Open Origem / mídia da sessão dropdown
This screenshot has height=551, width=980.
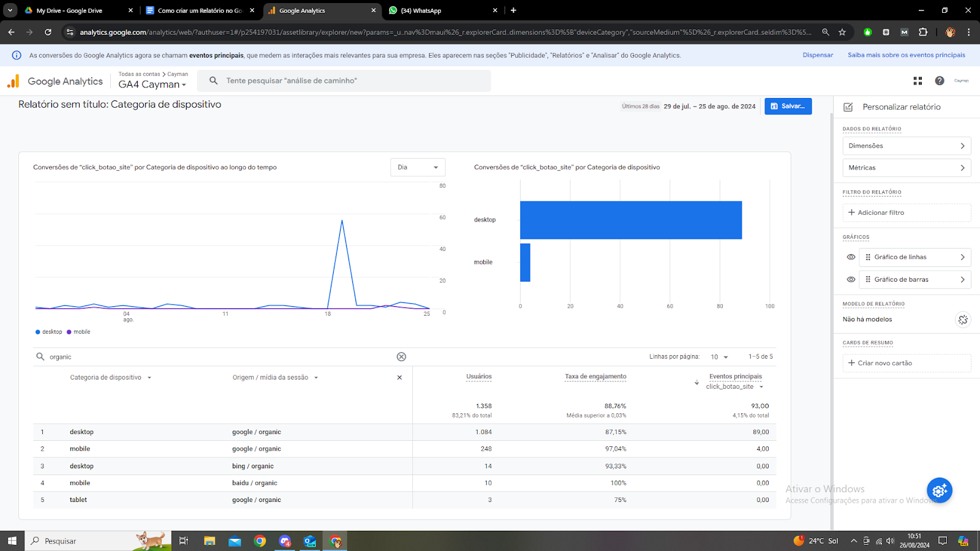[276, 378]
